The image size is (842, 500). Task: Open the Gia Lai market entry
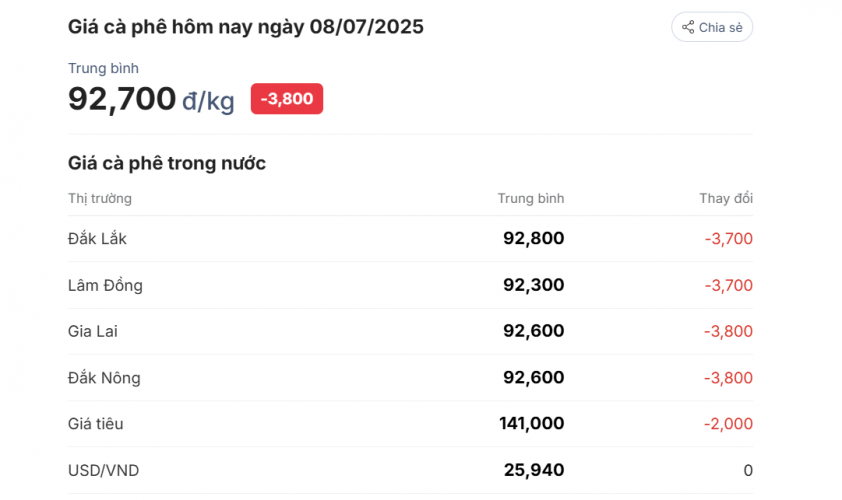[x=410, y=331]
